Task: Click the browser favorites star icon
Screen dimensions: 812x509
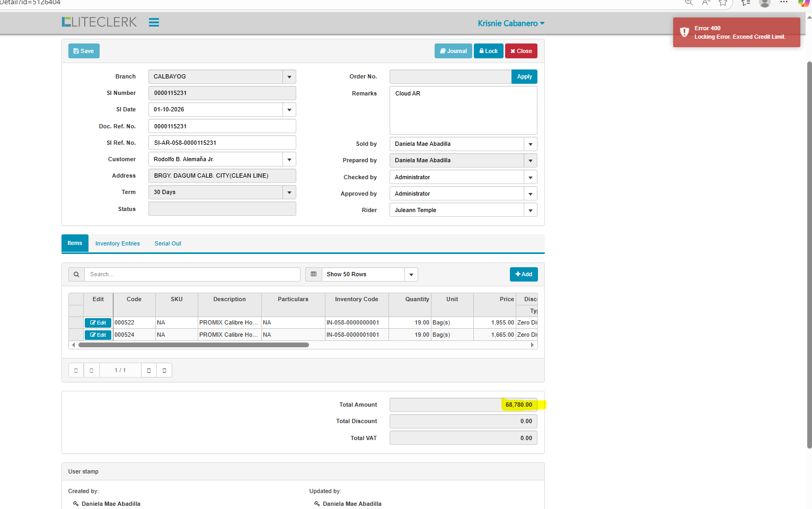Action: pyautogui.click(x=723, y=3)
